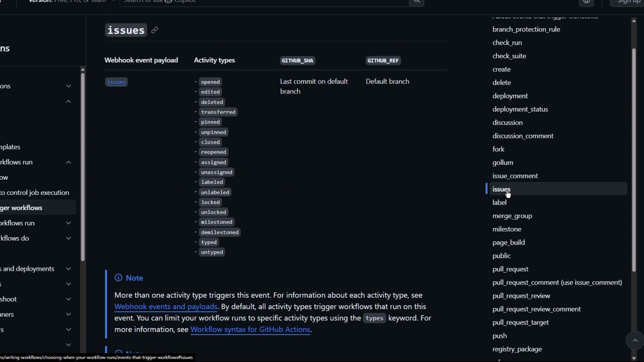
Task: Expand the 'kflows do' sidebar section
Action: click(68, 238)
